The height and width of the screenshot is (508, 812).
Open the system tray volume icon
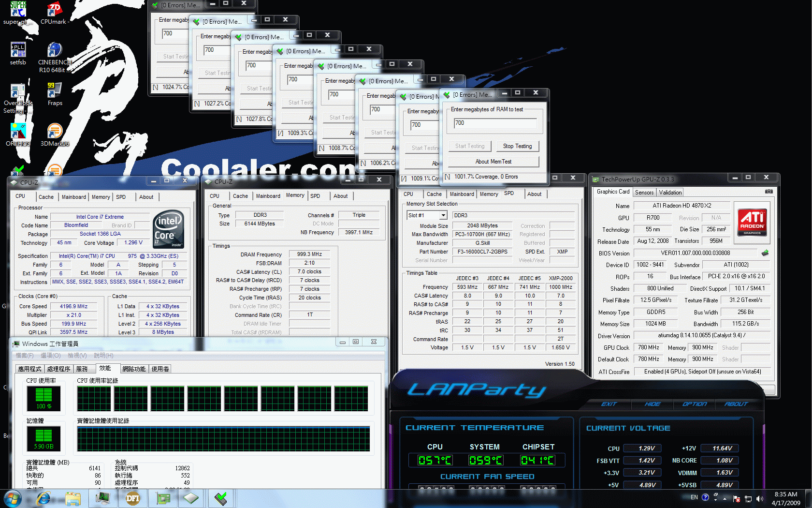(759, 498)
